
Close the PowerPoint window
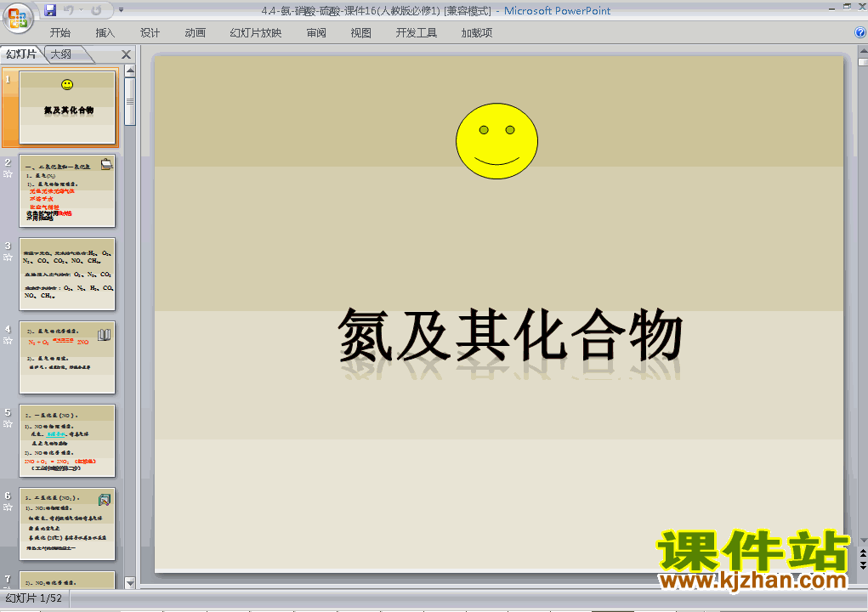(862, 7)
